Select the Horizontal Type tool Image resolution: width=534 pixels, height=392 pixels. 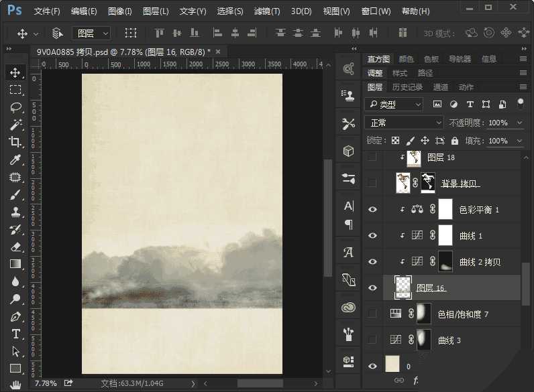pyautogui.click(x=15, y=334)
